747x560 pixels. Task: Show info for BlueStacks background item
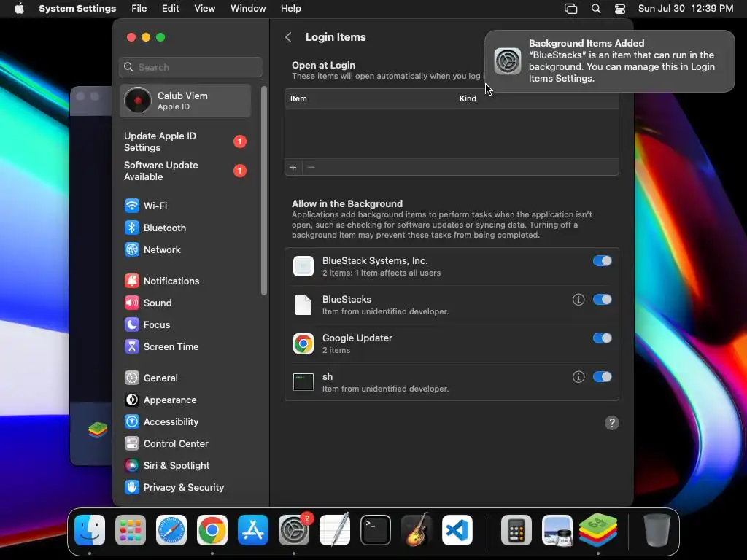click(x=578, y=300)
